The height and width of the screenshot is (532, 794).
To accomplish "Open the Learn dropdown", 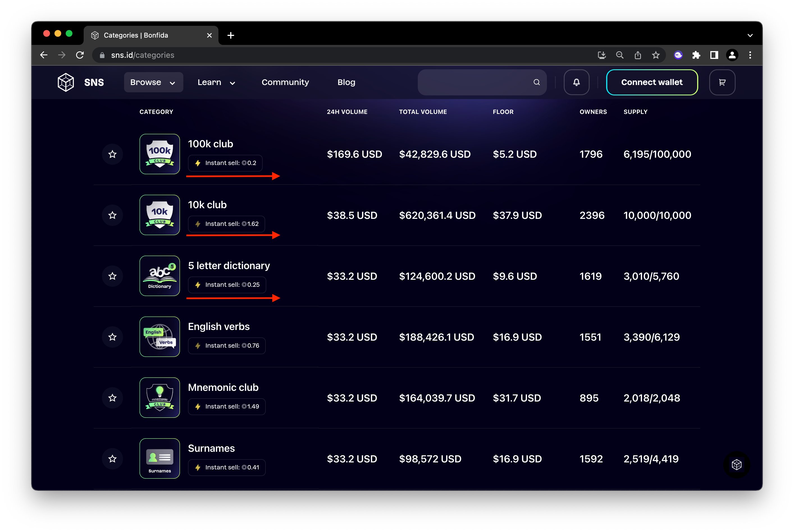I will click(x=216, y=82).
